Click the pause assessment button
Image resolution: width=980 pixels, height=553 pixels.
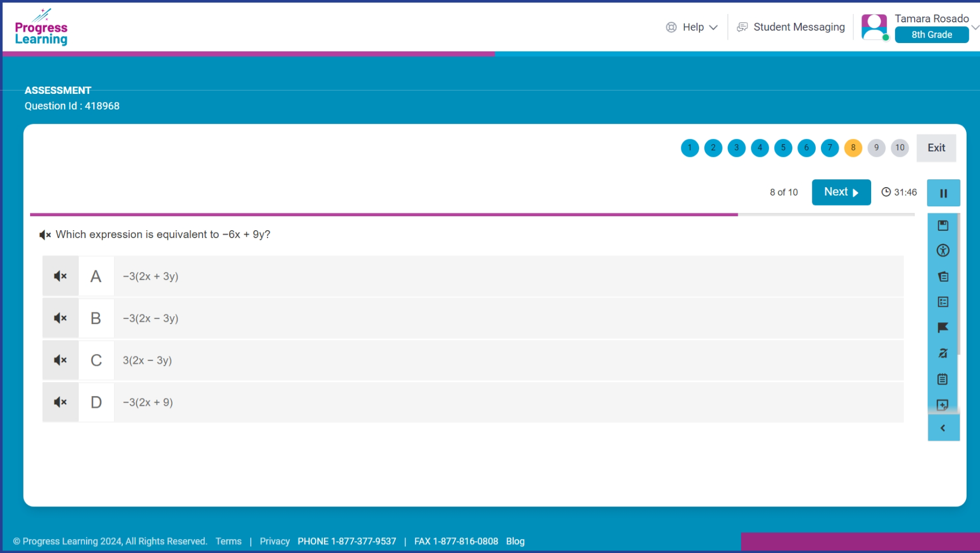[943, 193]
